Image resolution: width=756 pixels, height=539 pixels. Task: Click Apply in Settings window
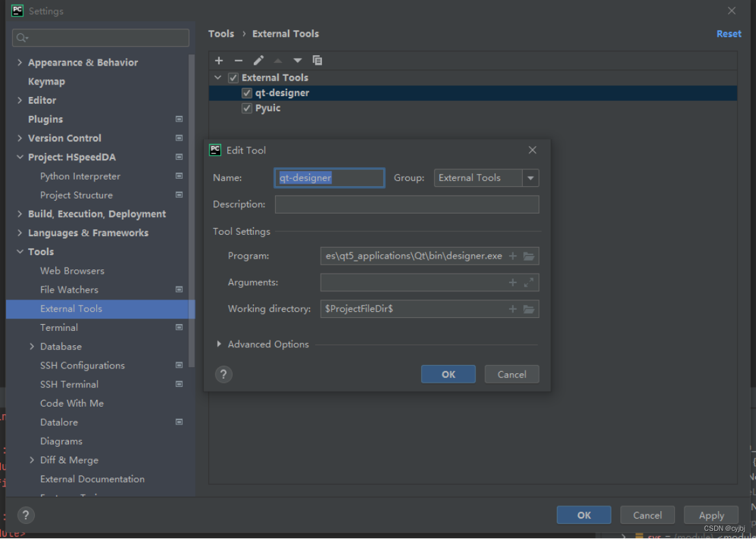pos(711,515)
